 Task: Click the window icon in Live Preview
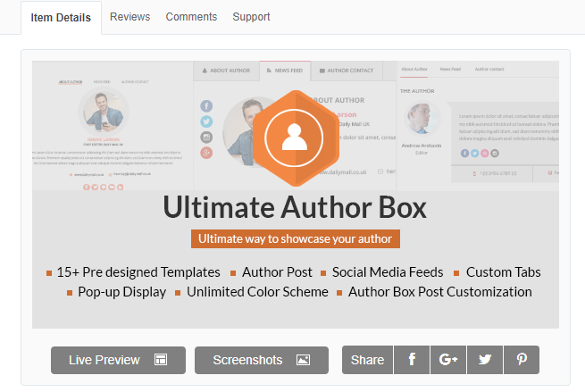pyautogui.click(x=161, y=360)
